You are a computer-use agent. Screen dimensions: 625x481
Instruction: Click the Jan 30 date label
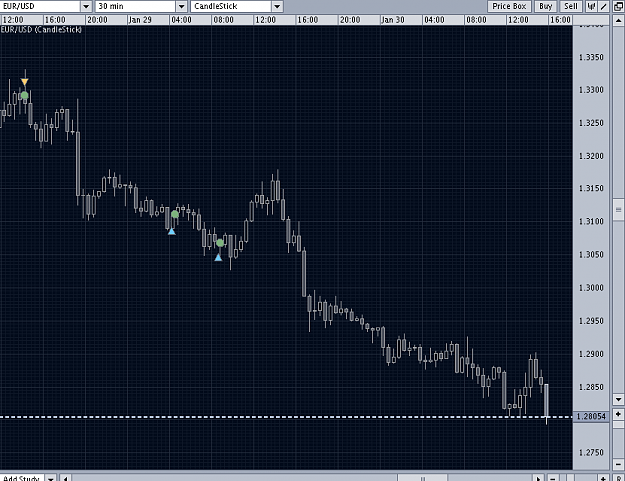[392, 20]
